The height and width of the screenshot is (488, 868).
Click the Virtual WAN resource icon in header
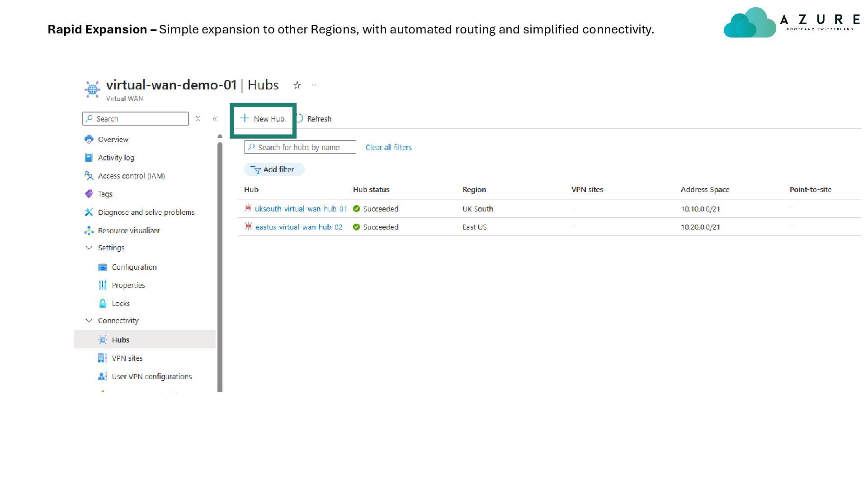(92, 89)
